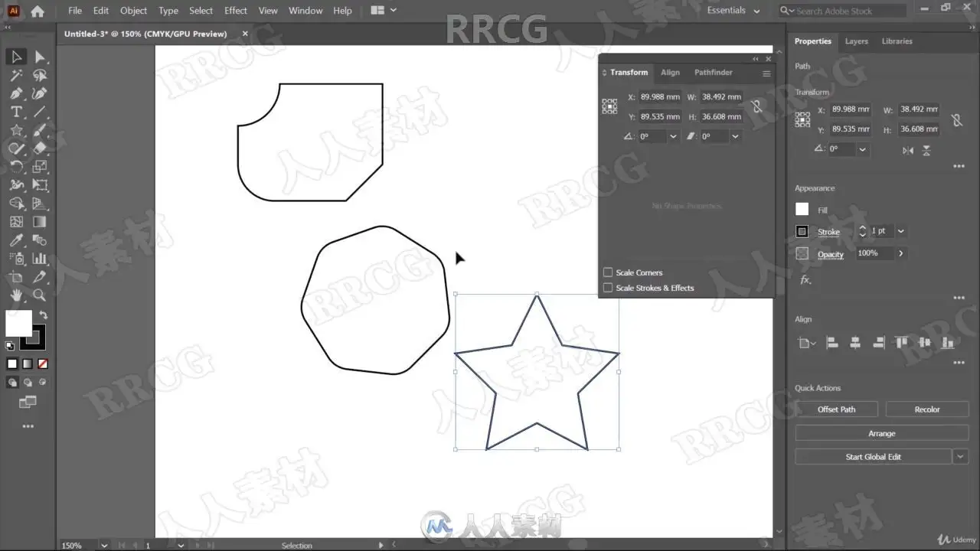Set paint mode to None
980x551 pixels.
(x=43, y=364)
